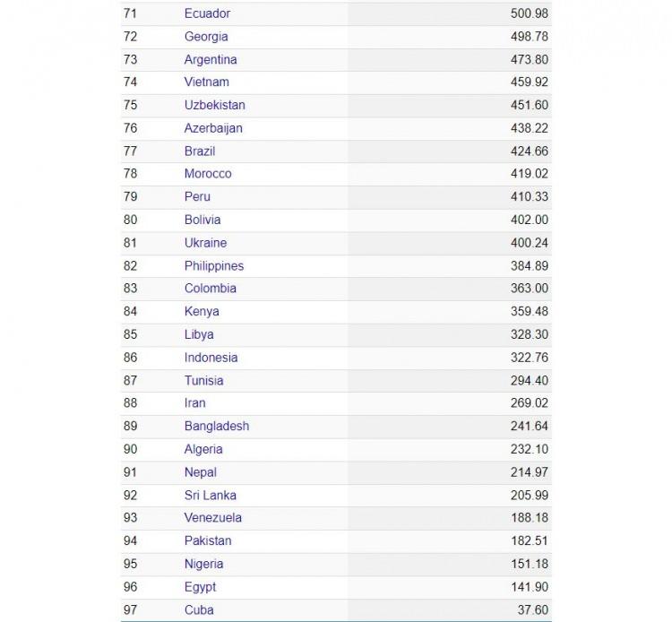Open the Sri Lanka link
Viewport: 672px width, 622px height.
click(210, 496)
